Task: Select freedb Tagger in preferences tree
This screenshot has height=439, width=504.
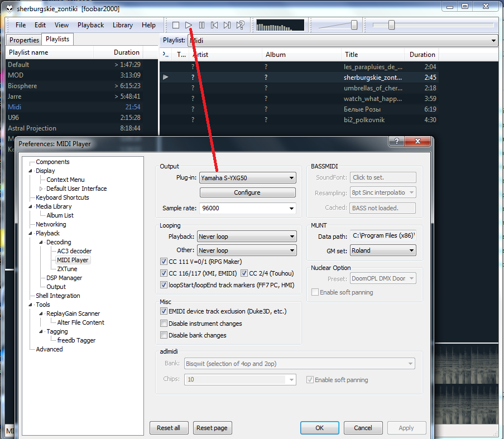Action: coord(76,340)
